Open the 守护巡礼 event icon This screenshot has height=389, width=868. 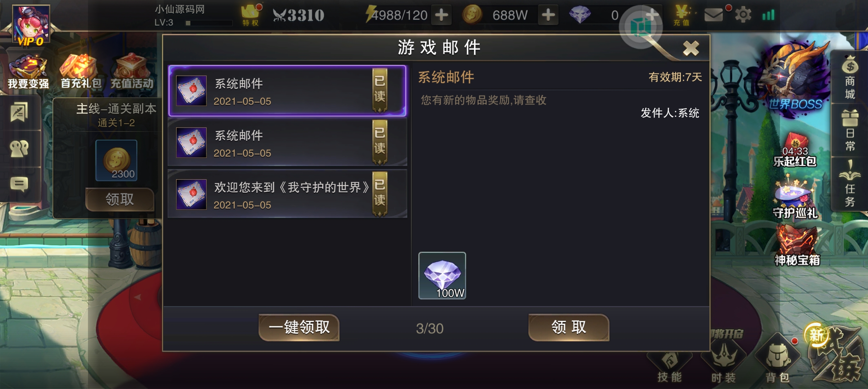[795, 197]
